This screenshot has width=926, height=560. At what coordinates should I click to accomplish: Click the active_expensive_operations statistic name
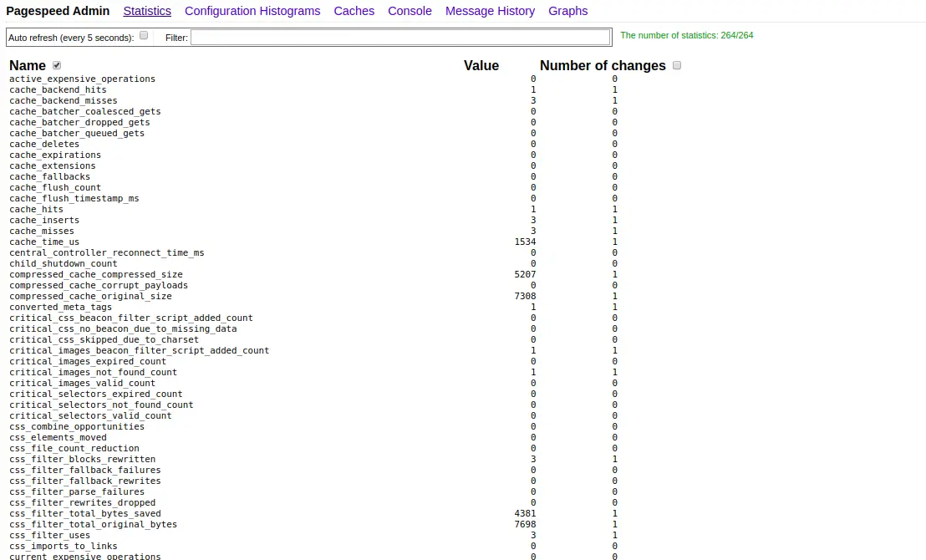coord(82,79)
